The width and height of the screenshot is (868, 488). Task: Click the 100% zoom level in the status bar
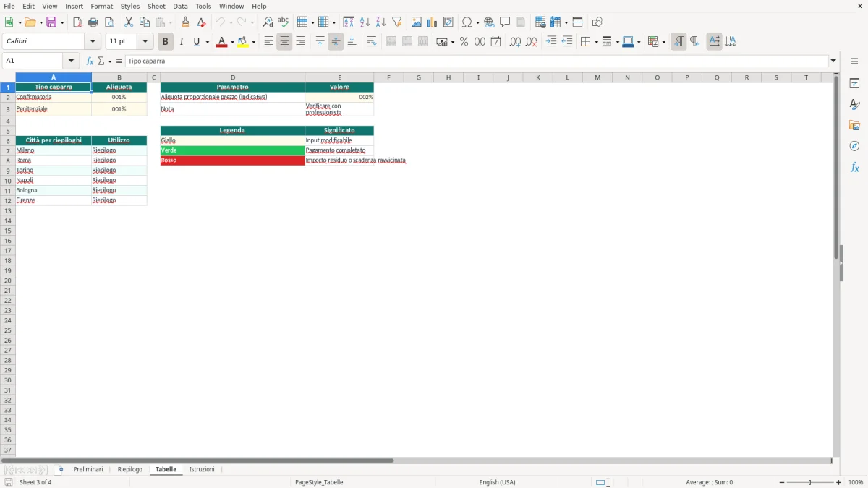[856, 482]
